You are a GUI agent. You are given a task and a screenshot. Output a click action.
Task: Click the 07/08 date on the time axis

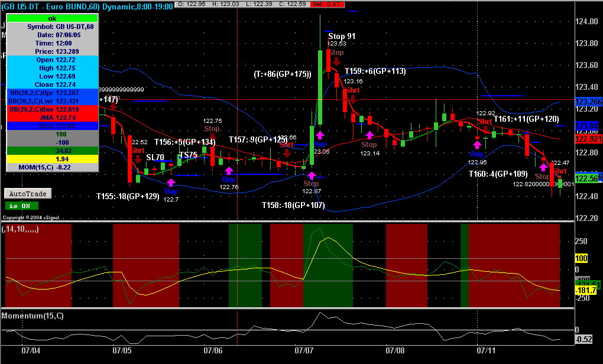[x=395, y=350]
